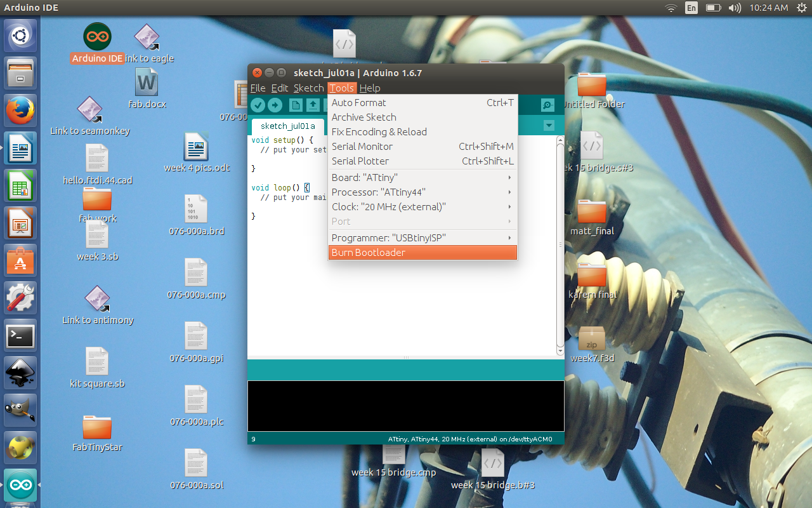Click the New sketch icon in Arduino toolbar
Image resolution: width=812 pixels, height=508 pixels.
point(296,105)
